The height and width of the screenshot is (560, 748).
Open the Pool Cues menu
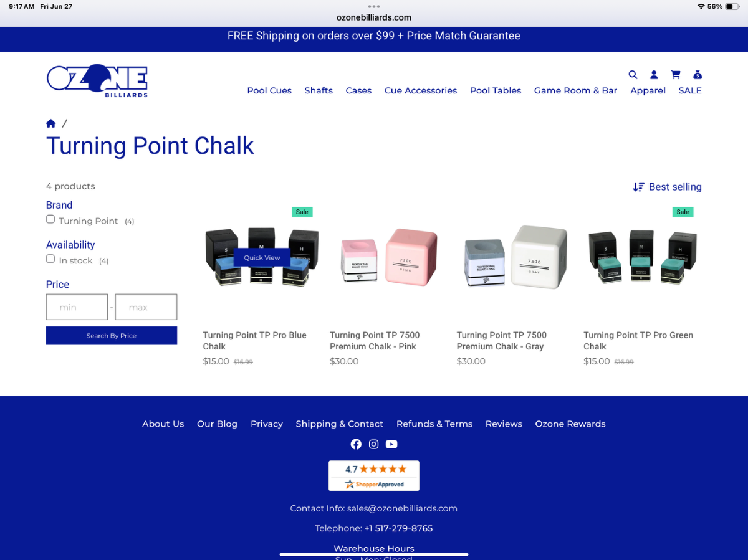click(x=269, y=90)
